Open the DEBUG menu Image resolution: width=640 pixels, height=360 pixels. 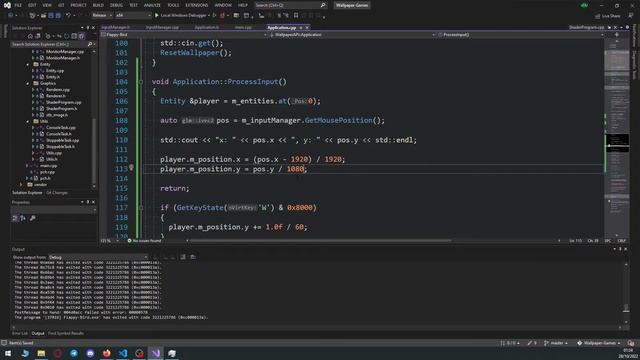point(116,5)
